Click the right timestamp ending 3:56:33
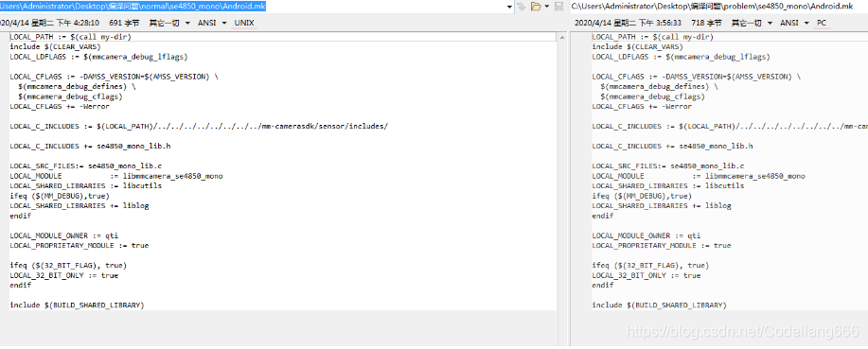Viewport: 868px width, 349px height. coord(628,23)
